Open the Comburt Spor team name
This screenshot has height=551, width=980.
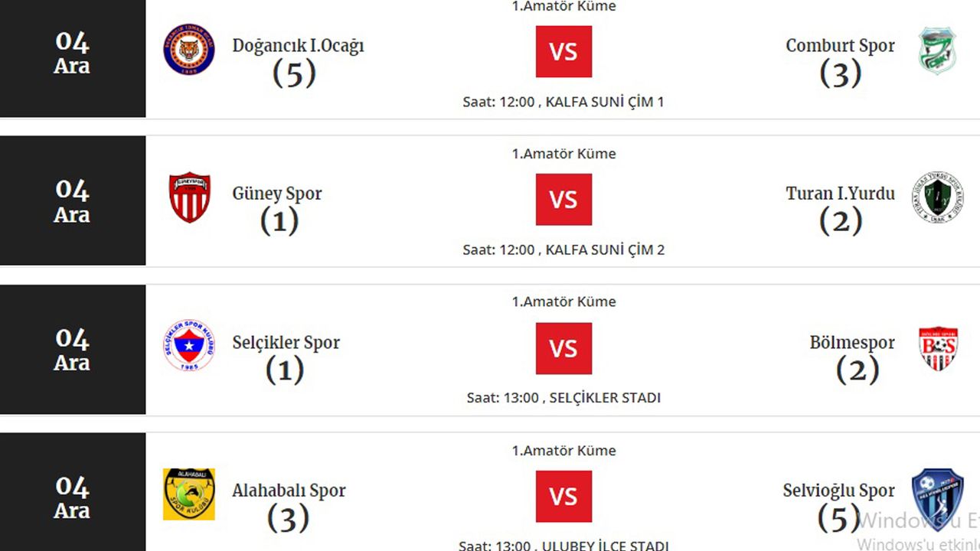(840, 46)
